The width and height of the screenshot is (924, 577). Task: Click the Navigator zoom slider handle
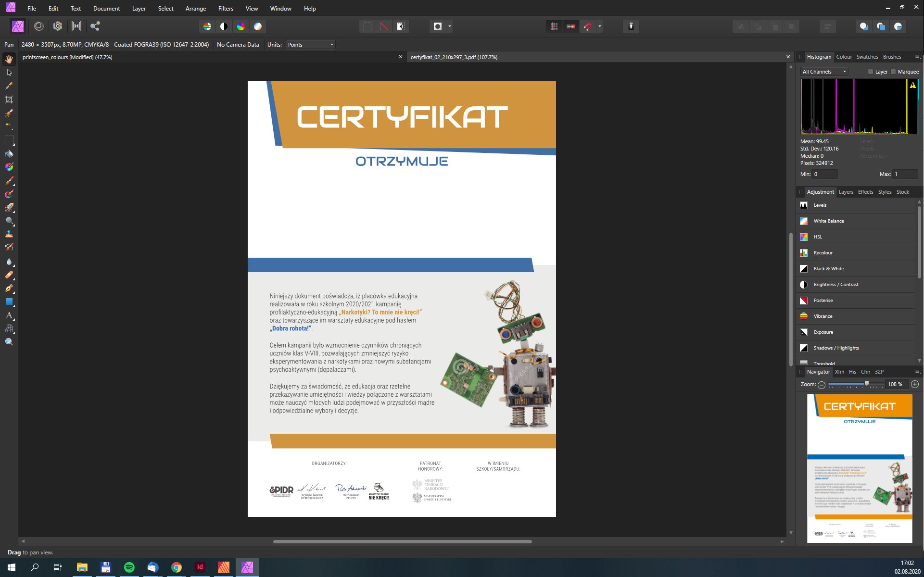867,384
